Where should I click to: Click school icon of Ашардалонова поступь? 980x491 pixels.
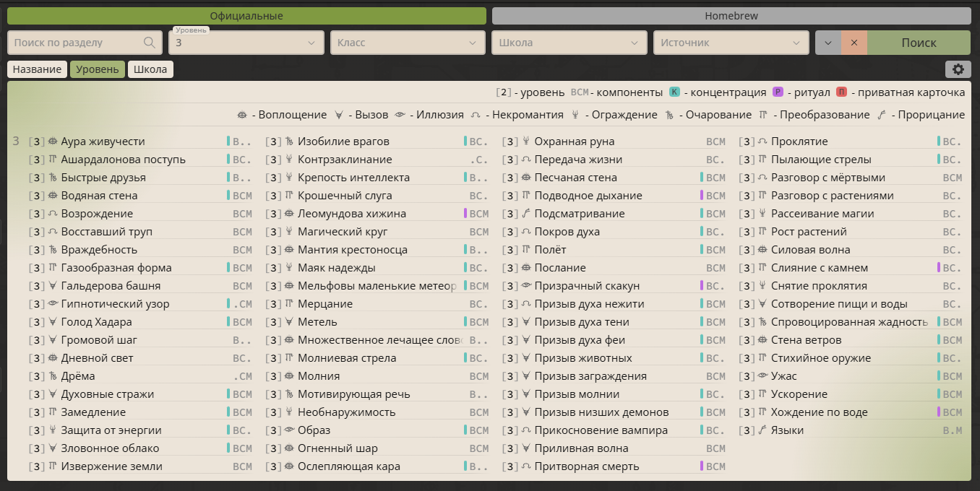tap(53, 160)
